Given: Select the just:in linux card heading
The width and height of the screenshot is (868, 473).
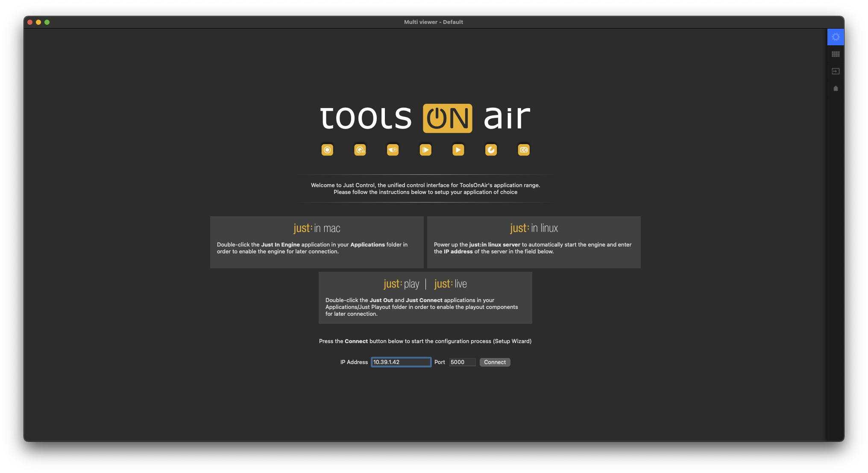Looking at the screenshot, I should [x=534, y=228].
